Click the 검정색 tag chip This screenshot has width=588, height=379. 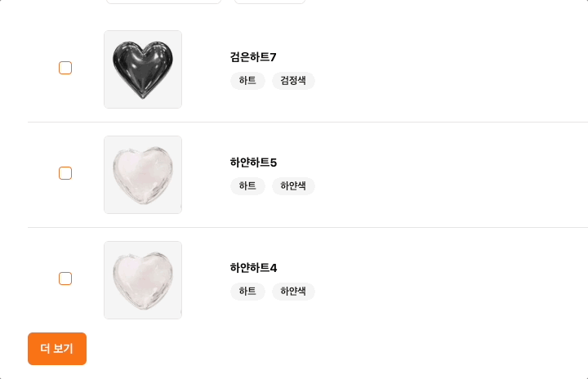[x=293, y=81]
